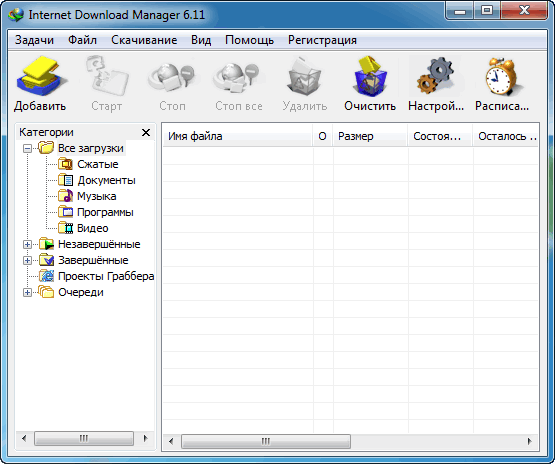The width and height of the screenshot is (555, 464).
Task: Click the Очистить toolbar icon
Action: coord(371,76)
